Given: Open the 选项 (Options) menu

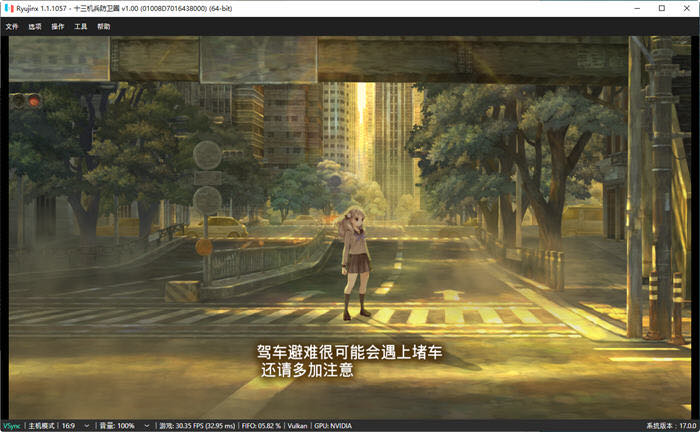Looking at the screenshot, I should pos(35,26).
